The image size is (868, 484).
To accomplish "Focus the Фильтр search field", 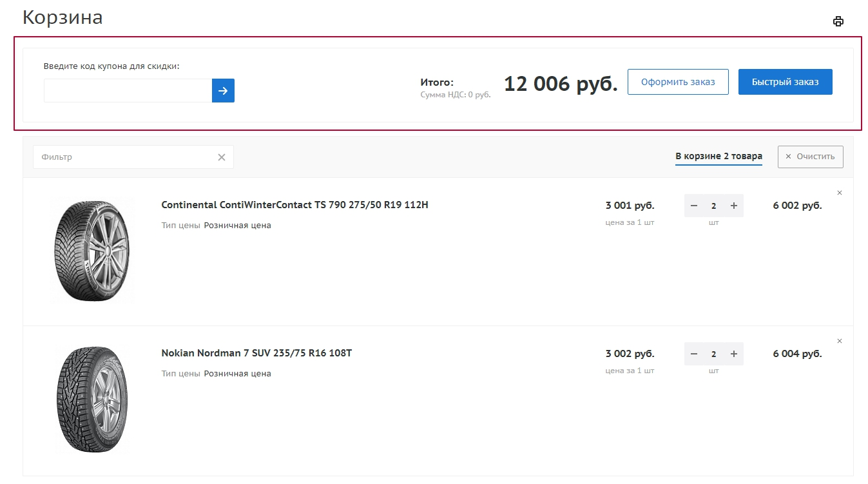I will click(133, 157).
